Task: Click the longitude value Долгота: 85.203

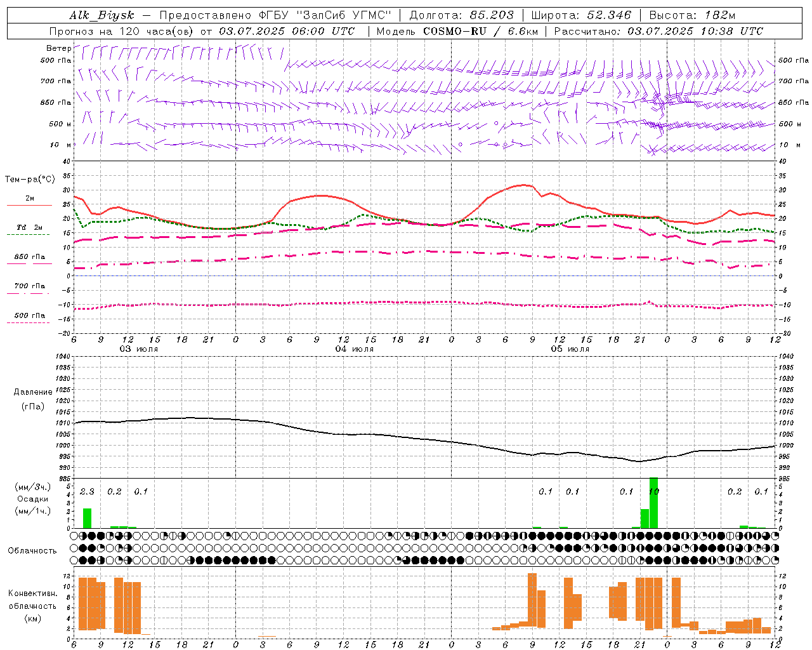Action: coord(461,15)
